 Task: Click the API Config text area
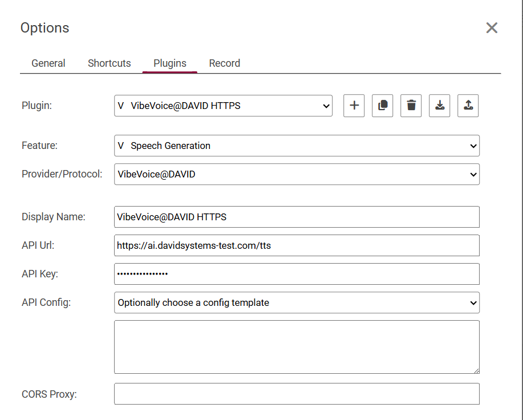pos(297,347)
